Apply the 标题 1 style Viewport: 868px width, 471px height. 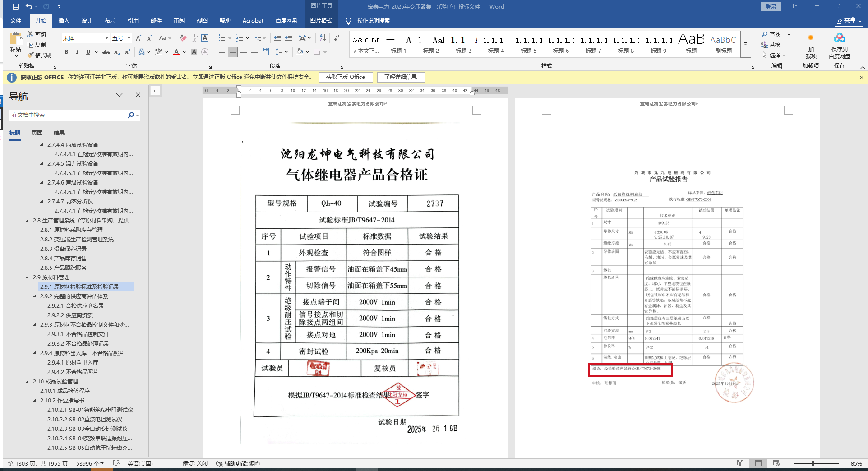coord(398,45)
